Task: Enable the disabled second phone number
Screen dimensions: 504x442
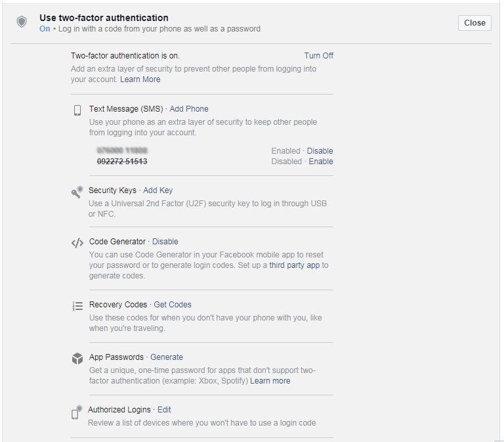Action: click(321, 162)
